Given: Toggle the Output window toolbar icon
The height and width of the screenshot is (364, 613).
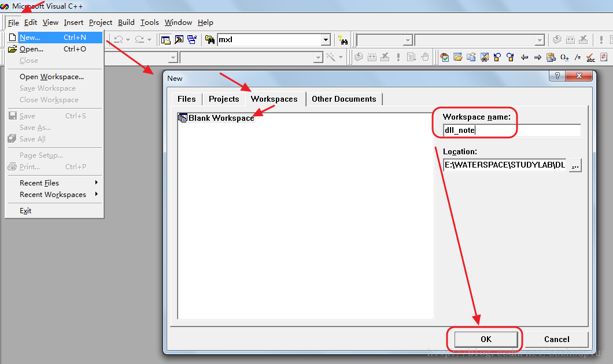Looking at the screenshot, I should [x=179, y=40].
